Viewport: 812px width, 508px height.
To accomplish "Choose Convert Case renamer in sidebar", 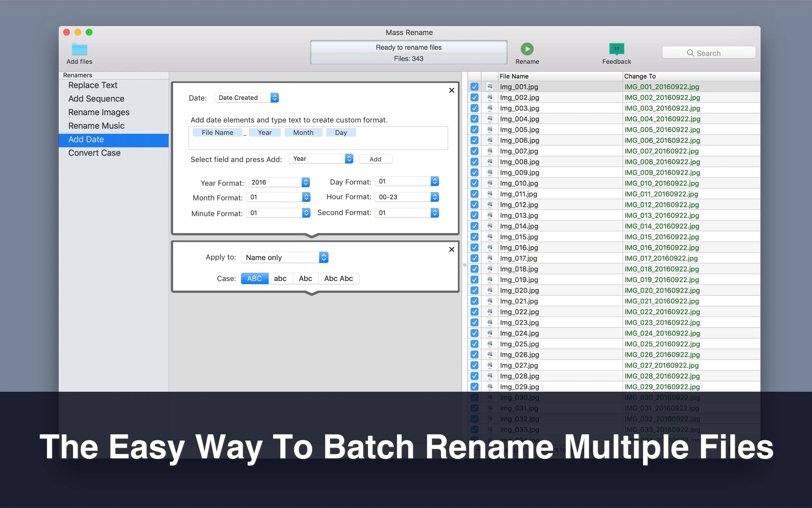I will tap(94, 153).
